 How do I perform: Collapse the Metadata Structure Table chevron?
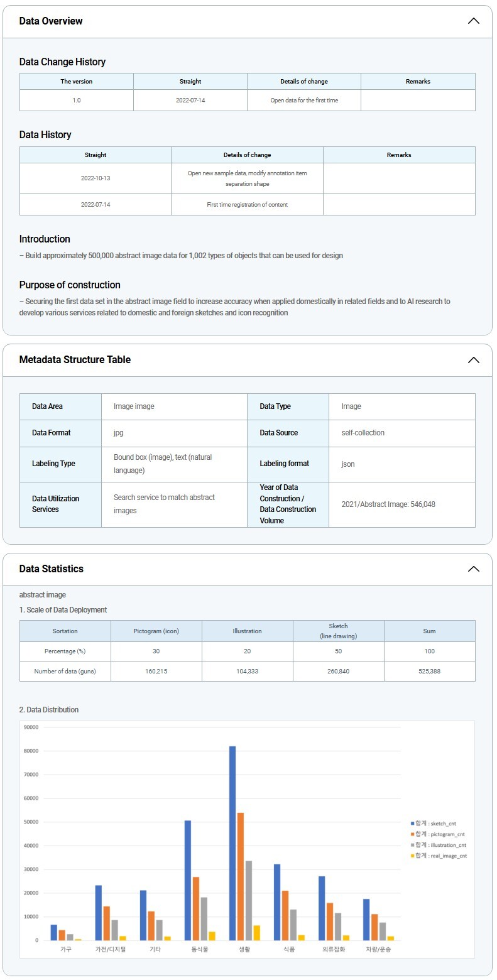click(x=473, y=360)
